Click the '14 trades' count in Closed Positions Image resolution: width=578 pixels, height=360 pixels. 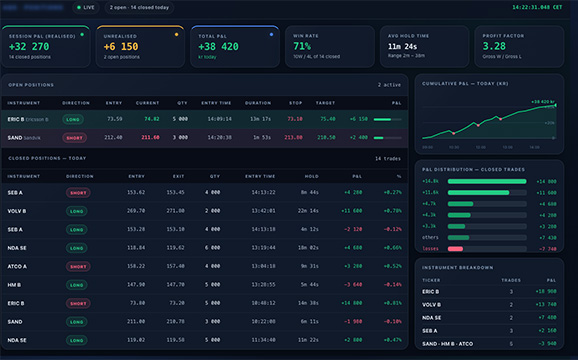(388, 158)
